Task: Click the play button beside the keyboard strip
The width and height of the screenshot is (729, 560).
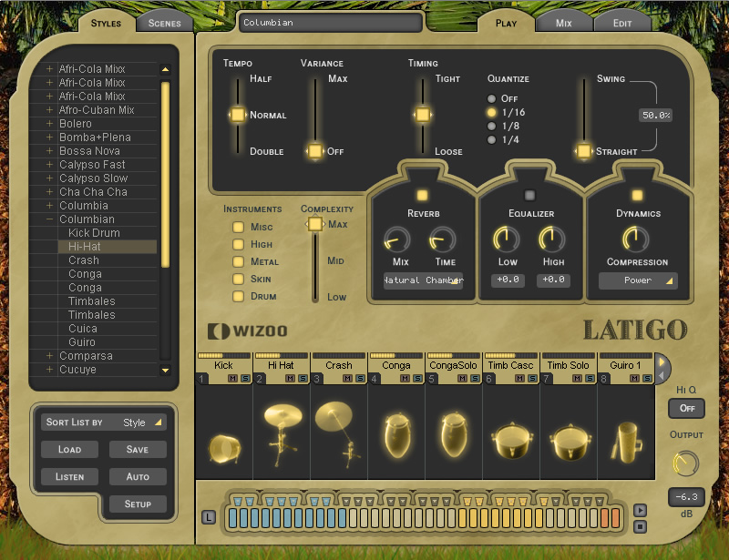Action: [641, 510]
